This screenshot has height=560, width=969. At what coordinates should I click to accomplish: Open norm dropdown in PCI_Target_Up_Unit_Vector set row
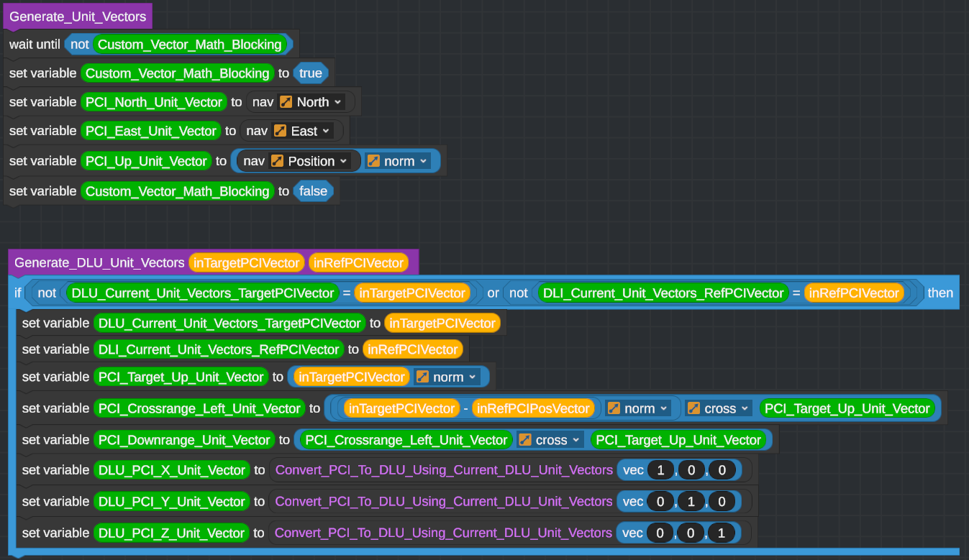pos(447,377)
